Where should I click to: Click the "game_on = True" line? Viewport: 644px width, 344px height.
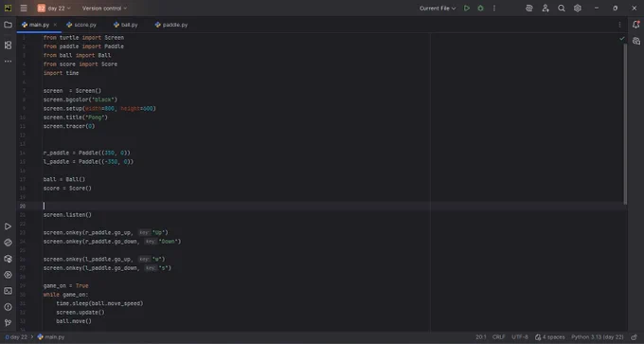65,285
